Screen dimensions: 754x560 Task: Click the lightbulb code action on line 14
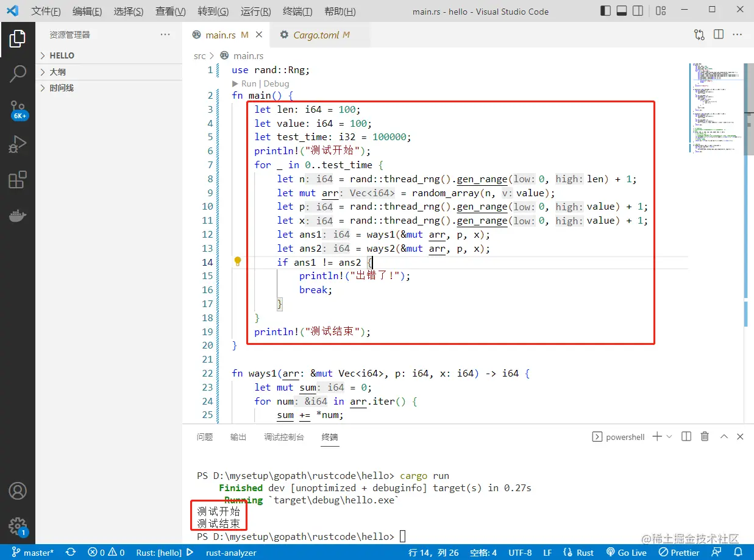point(238,261)
